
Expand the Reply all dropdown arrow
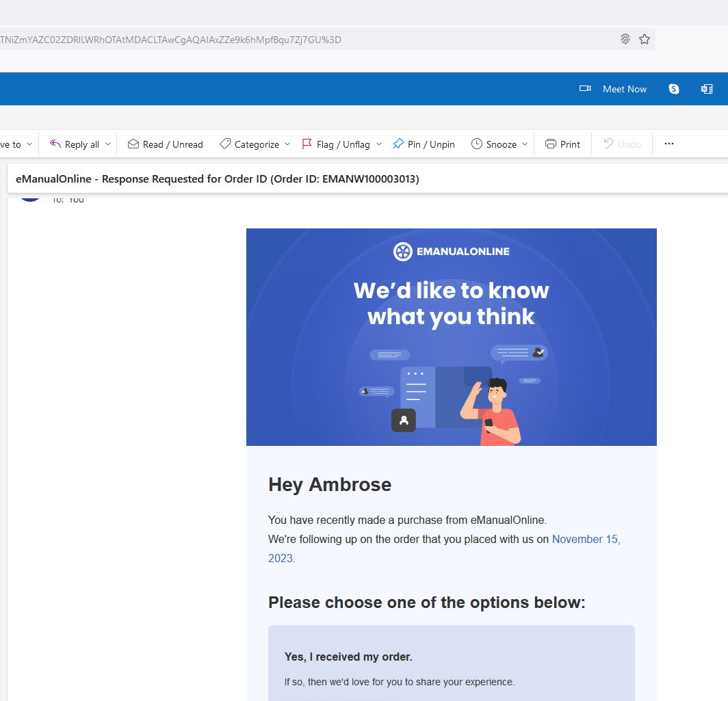point(108,144)
